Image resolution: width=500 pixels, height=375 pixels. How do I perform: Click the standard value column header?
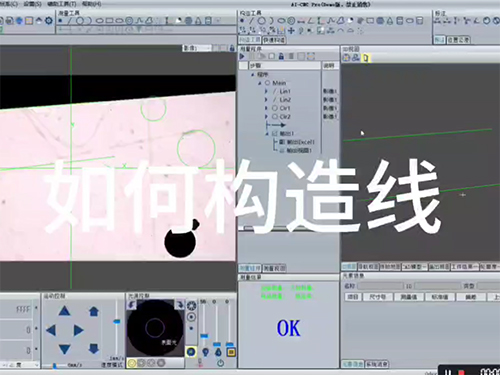point(440,297)
